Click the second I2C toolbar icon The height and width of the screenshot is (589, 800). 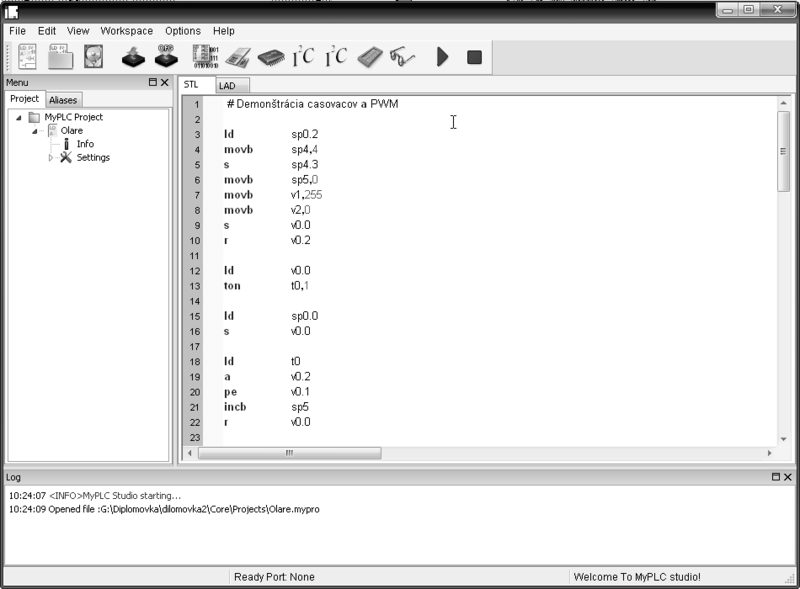pyautogui.click(x=336, y=57)
